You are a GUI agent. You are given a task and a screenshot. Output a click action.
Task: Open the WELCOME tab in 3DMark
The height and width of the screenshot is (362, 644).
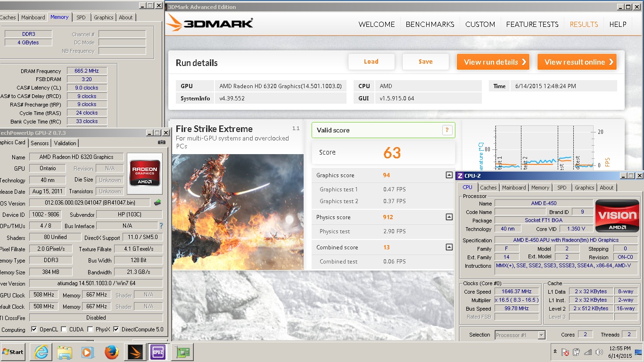[x=377, y=25]
